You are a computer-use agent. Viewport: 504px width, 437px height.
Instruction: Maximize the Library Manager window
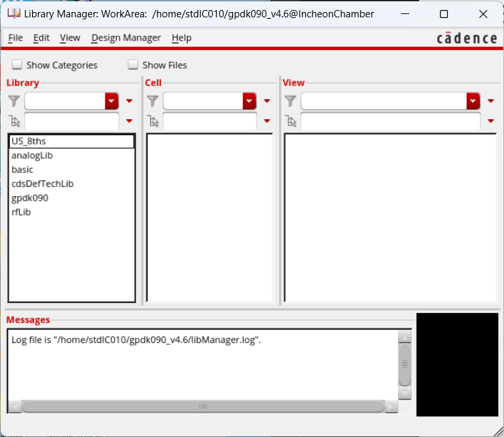tap(444, 14)
